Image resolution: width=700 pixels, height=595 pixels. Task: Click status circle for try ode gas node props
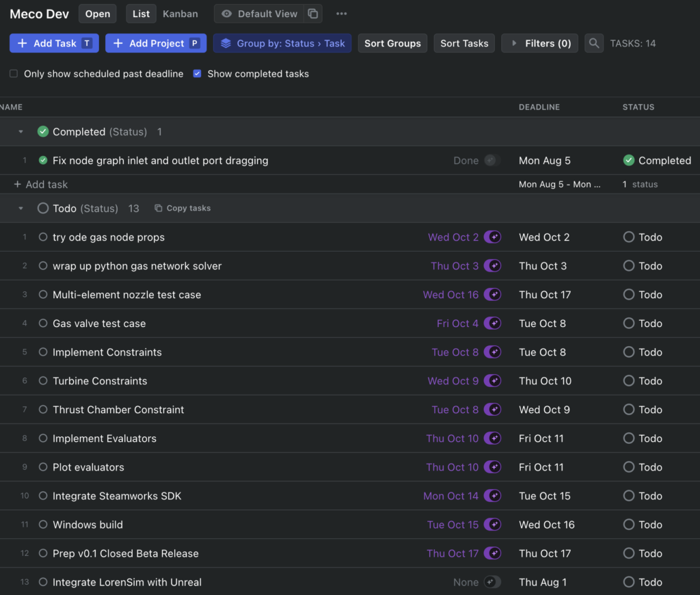pyautogui.click(x=43, y=237)
